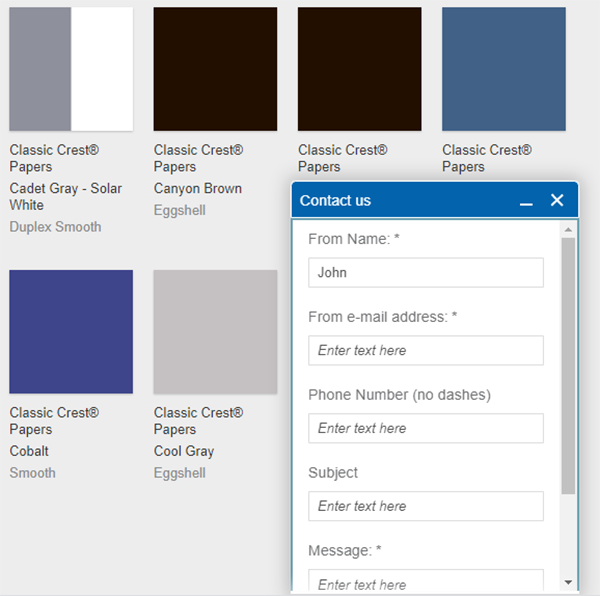The height and width of the screenshot is (596, 600).
Task: Select the Subject text field
Action: (425, 506)
